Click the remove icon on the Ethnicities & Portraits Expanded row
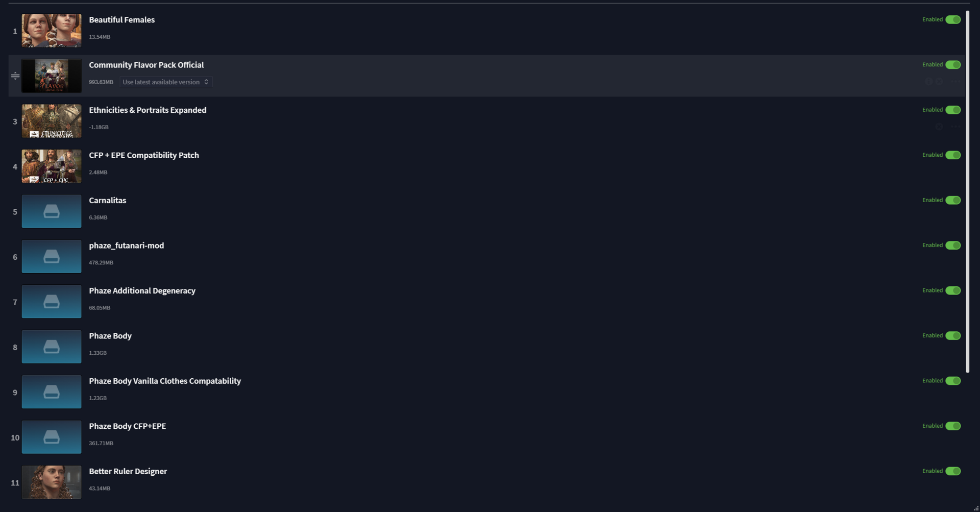980x512 pixels. (939, 127)
